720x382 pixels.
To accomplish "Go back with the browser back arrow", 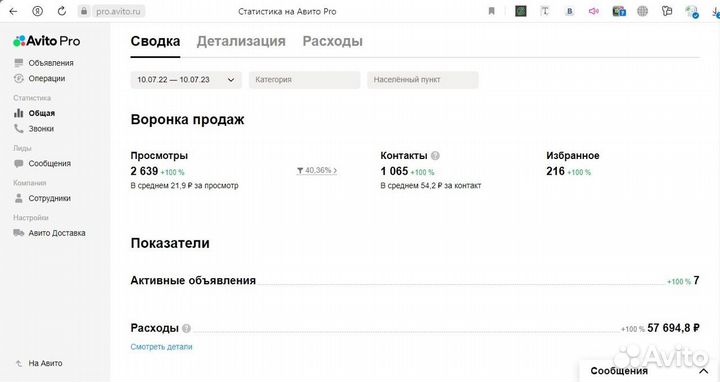I will 13,11.
